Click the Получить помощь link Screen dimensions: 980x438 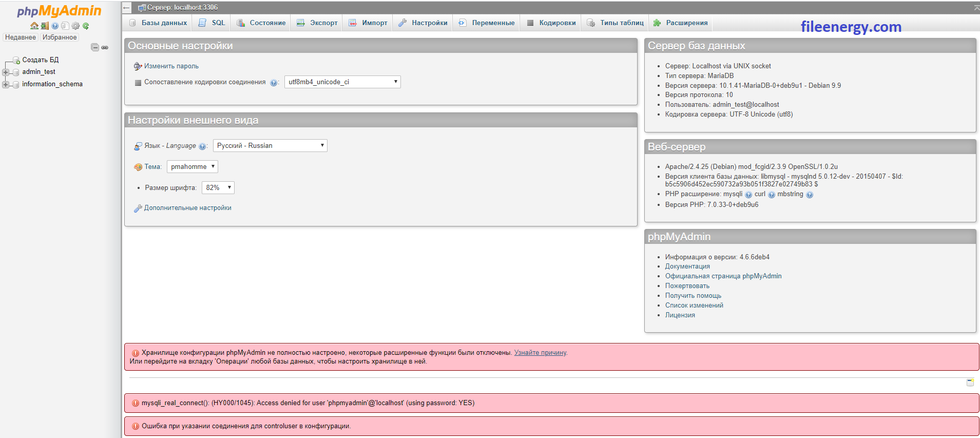pos(693,296)
